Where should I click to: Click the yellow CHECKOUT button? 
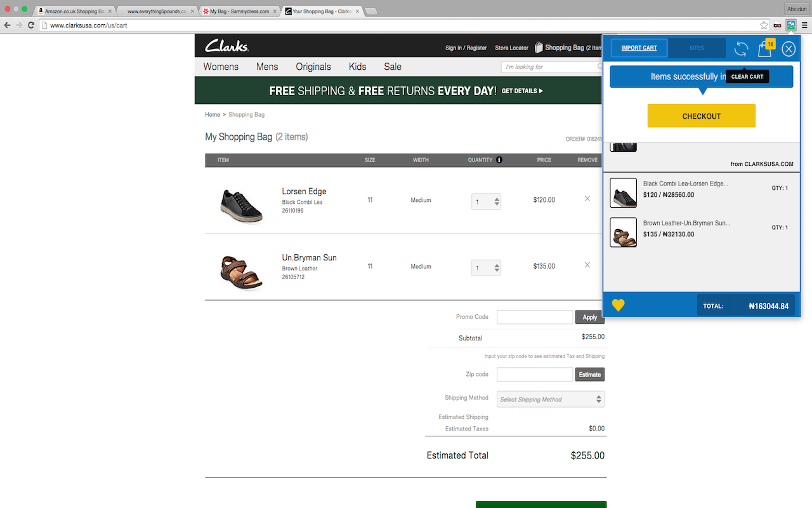(x=702, y=116)
